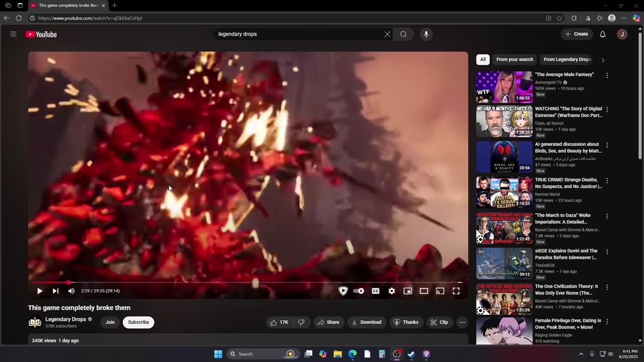Toggle closed captions on the player
The height and width of the screenshot is (362, 644).
point(376,291)
